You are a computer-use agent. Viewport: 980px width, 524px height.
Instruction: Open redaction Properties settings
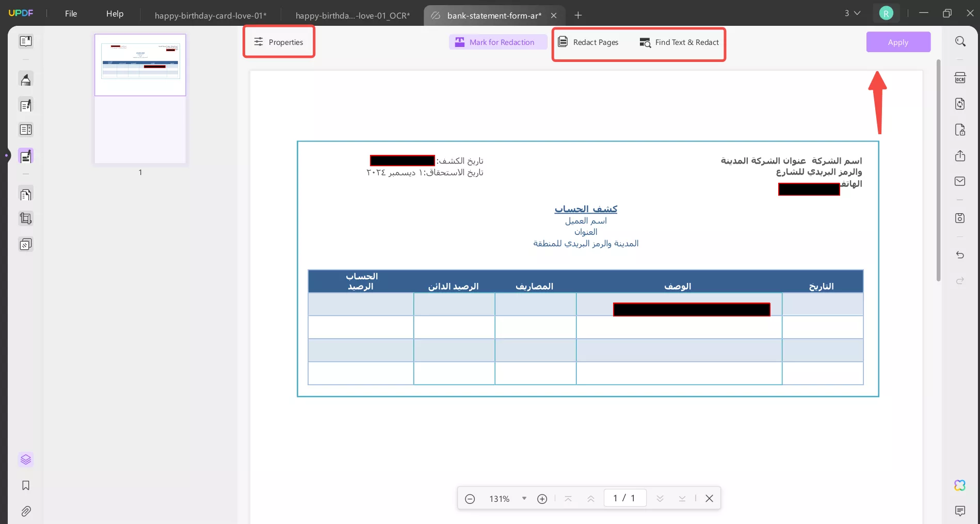click(x=278, y=42)
